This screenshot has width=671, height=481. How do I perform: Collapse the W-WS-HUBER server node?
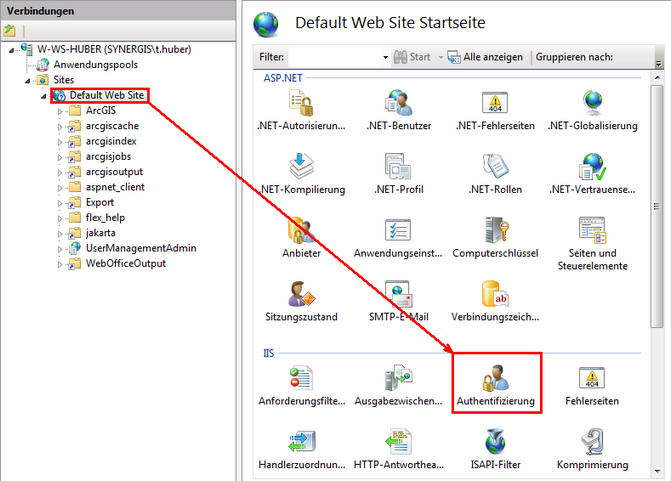[12, 50]
